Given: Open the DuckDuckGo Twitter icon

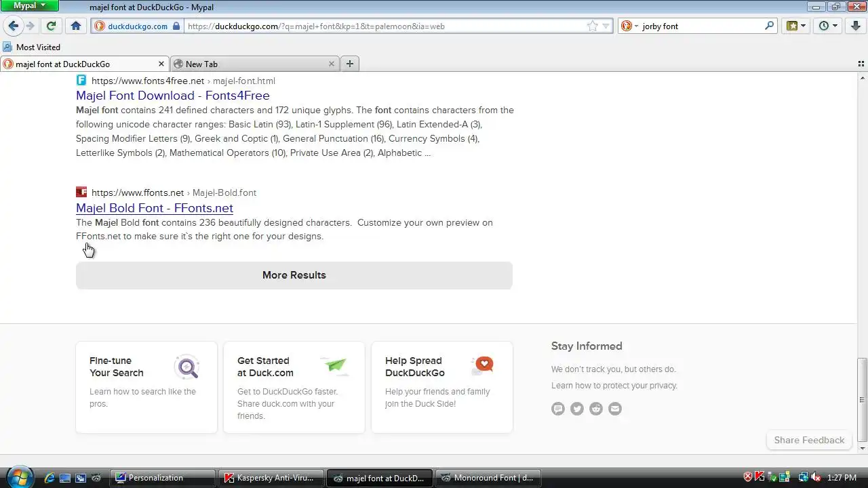Looking at the screenshot, I should [x=577, y=409].
